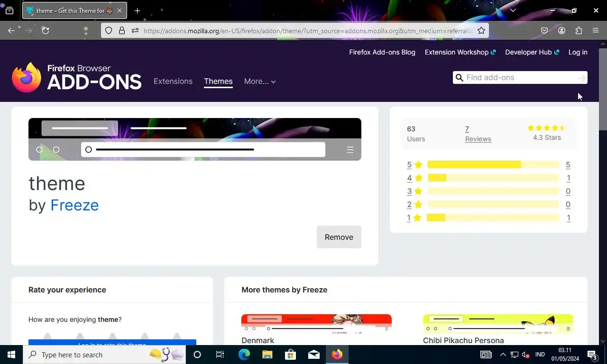607x364 pixels.
Task: Open the notifications center icon
Action: click(x=593, y=355)
